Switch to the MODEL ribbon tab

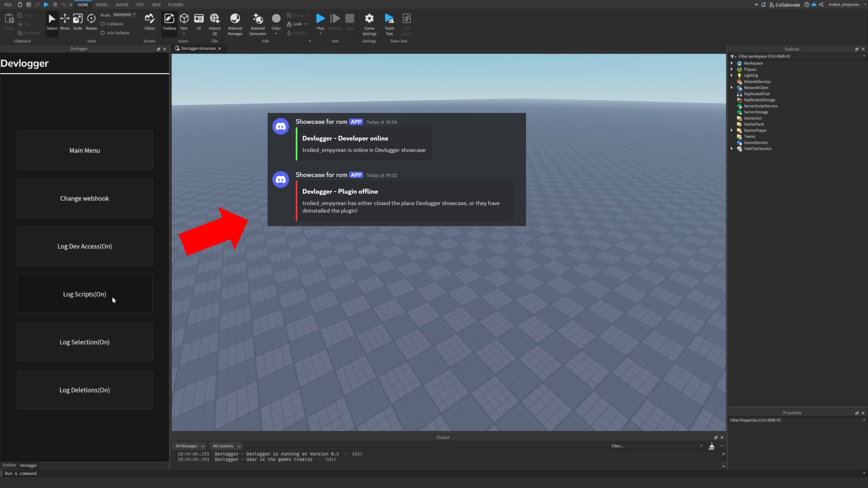click(x=102, y=5)
